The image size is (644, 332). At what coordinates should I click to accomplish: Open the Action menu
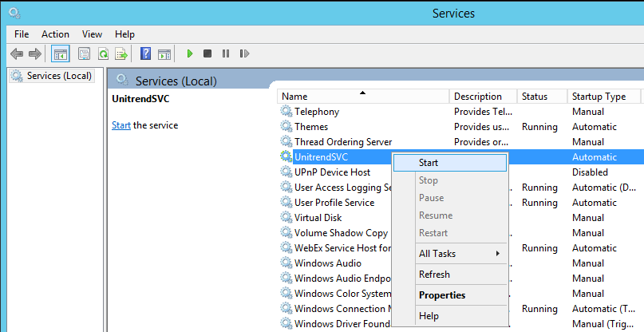55,34
